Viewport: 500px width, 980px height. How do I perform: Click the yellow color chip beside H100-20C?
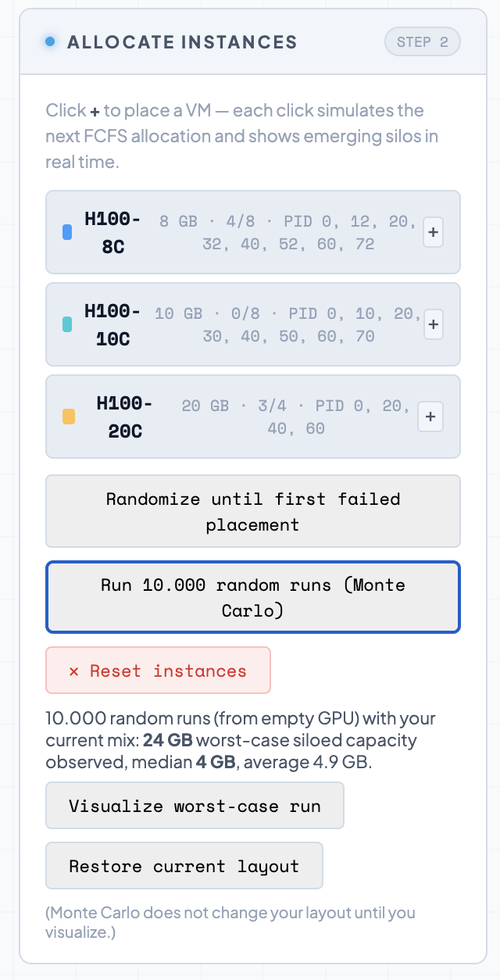(x=68, y=417)
